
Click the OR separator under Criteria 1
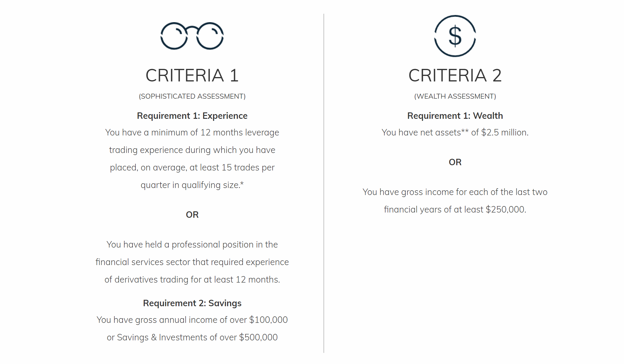(192, 215)
